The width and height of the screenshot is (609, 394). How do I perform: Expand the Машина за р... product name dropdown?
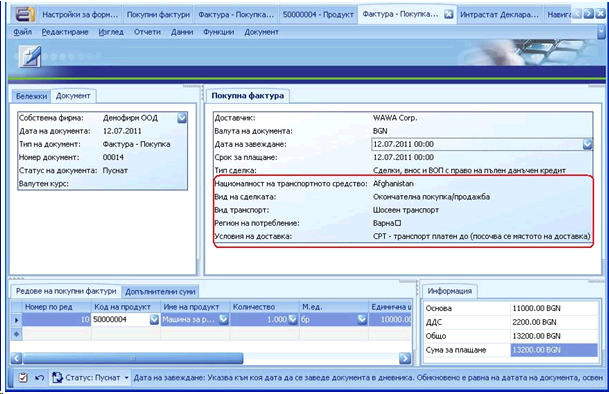(223, 319)
